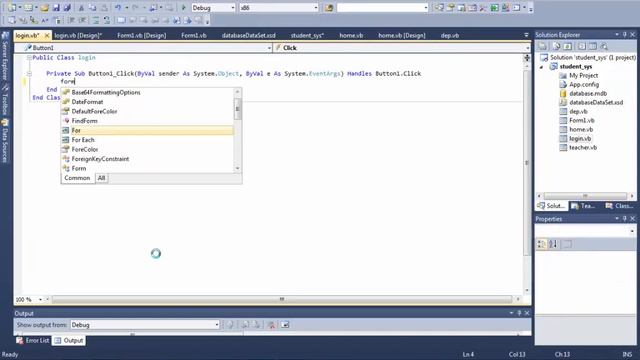Image resolution: width=640 pixels, height=360 pixels.
Task: Select ForeColor in the IntelliSense list
Action: coord(147,149)
